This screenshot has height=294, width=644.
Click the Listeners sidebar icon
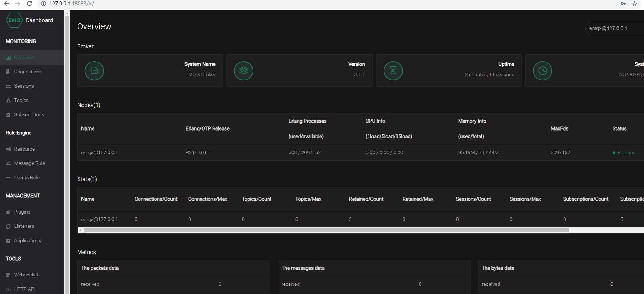coord(8,226)
